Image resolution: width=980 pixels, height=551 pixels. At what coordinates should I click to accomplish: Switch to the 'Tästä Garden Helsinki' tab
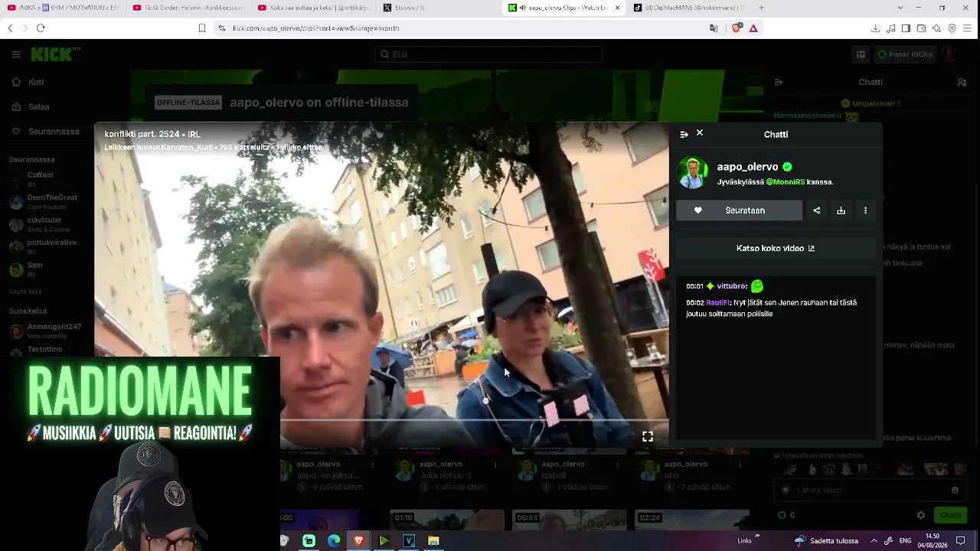point(188,8)
